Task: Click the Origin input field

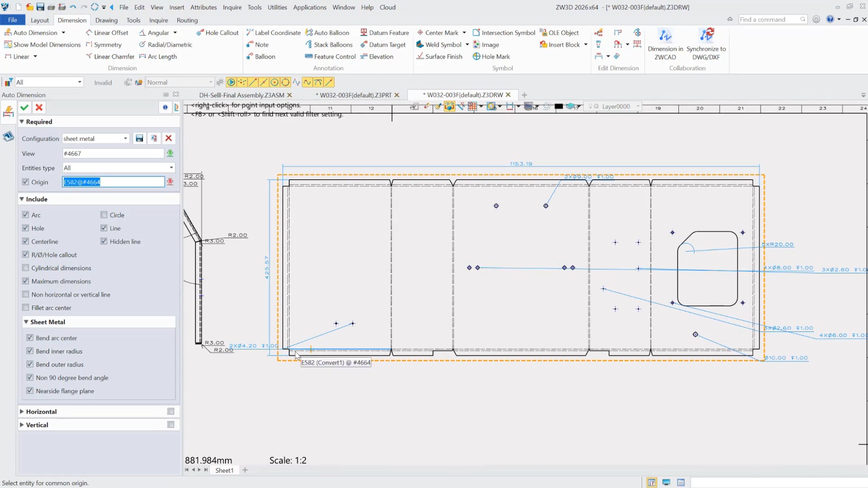Action: coord(114,182)
